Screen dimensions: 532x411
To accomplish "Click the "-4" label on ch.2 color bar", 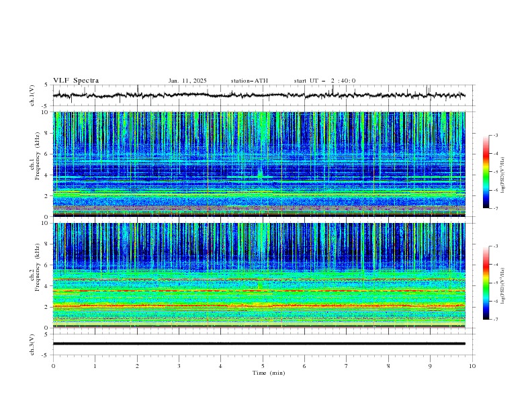I will coord(495,265).
